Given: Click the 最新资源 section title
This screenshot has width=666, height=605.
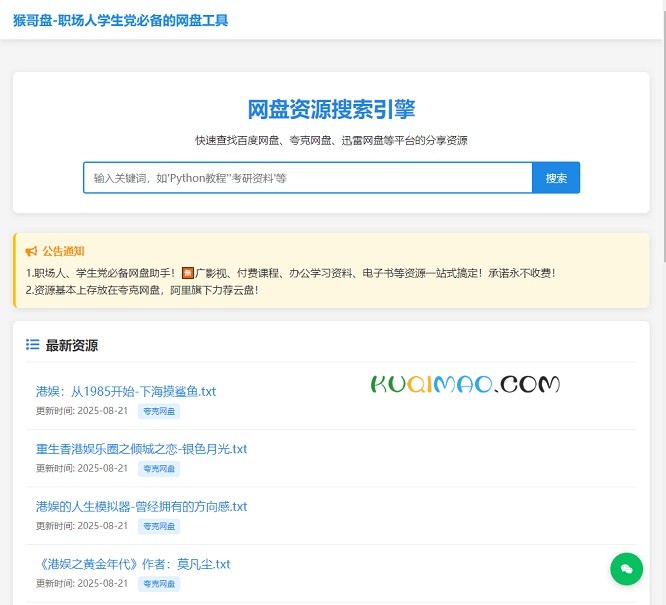Looking at the screenshot, I should point(72,345).
